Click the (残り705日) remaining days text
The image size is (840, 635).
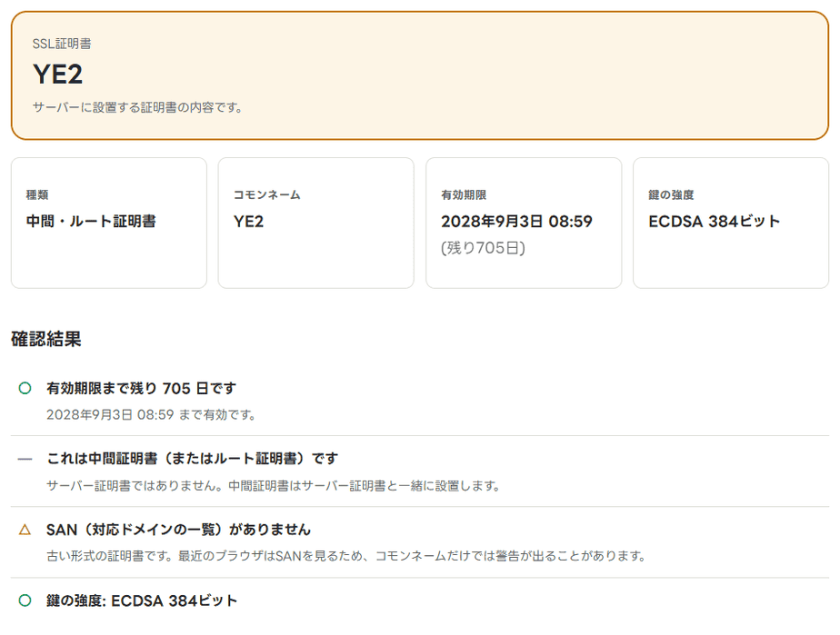click(484, 248)
